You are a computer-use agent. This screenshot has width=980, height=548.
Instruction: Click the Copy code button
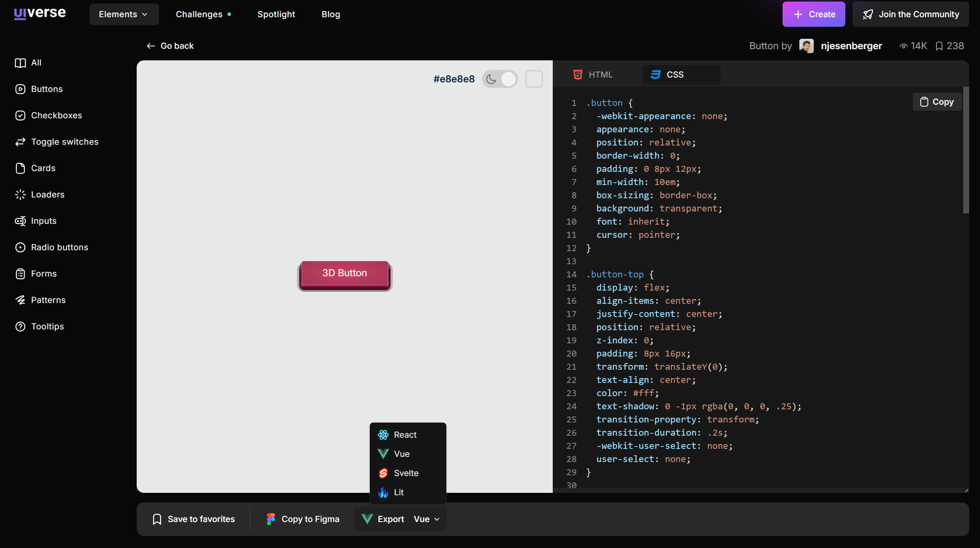click(936, 102)
